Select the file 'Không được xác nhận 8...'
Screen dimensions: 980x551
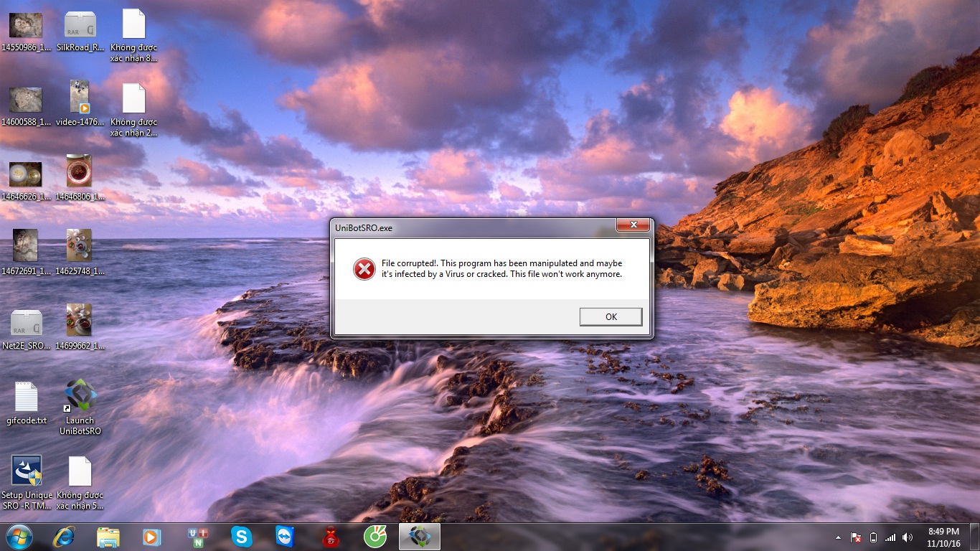(134, 36)
